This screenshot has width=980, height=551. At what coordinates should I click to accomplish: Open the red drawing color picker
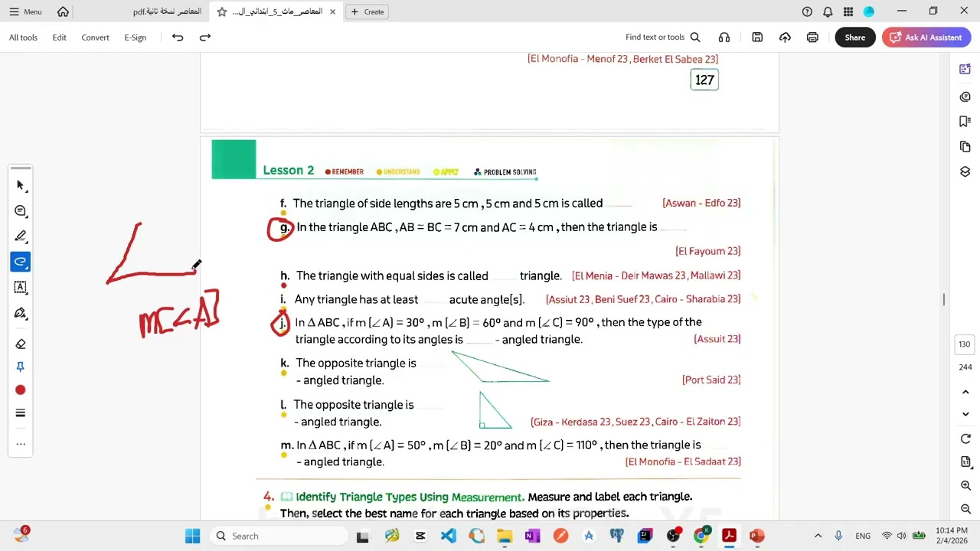(x=21, y=390)
